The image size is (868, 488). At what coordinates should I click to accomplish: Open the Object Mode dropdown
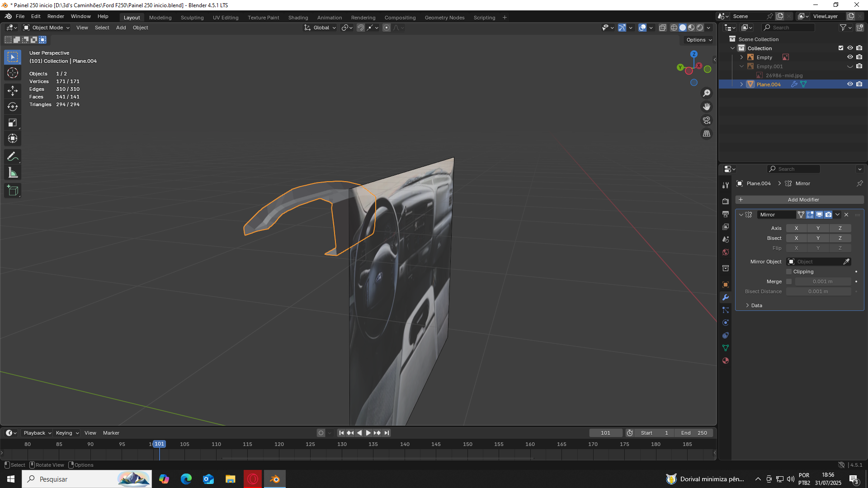pyautogui.click(x=47, y=28)
